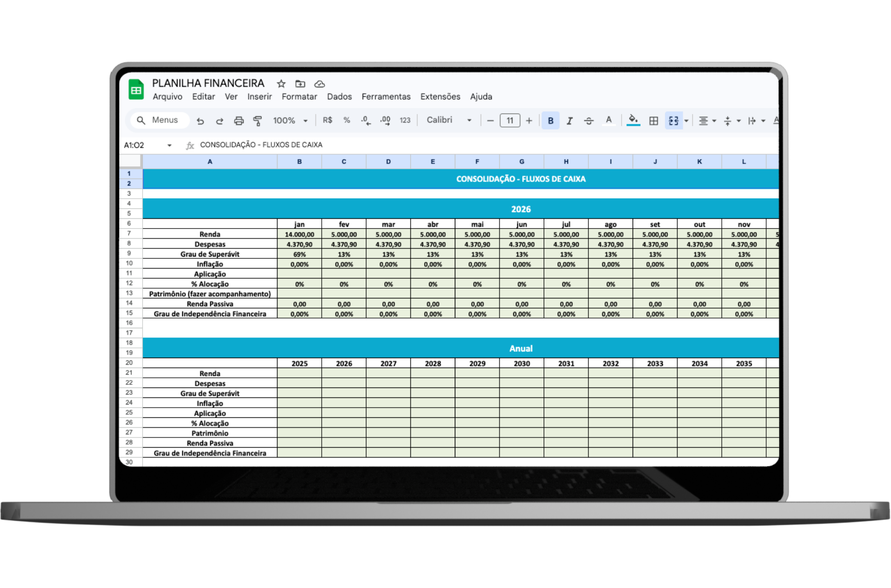Screen dimensions: 891x588
Task: Open the Formatar menu
Action: pos(299,97)
